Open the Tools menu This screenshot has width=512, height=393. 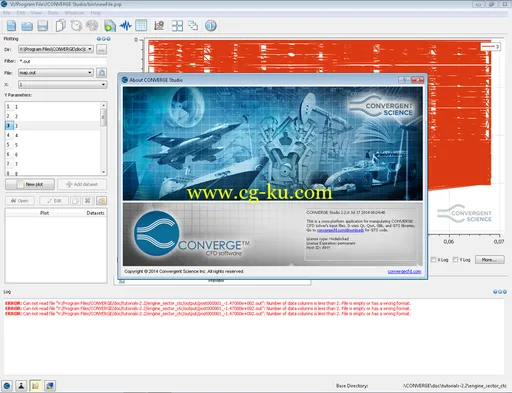[x=53, y=13]
